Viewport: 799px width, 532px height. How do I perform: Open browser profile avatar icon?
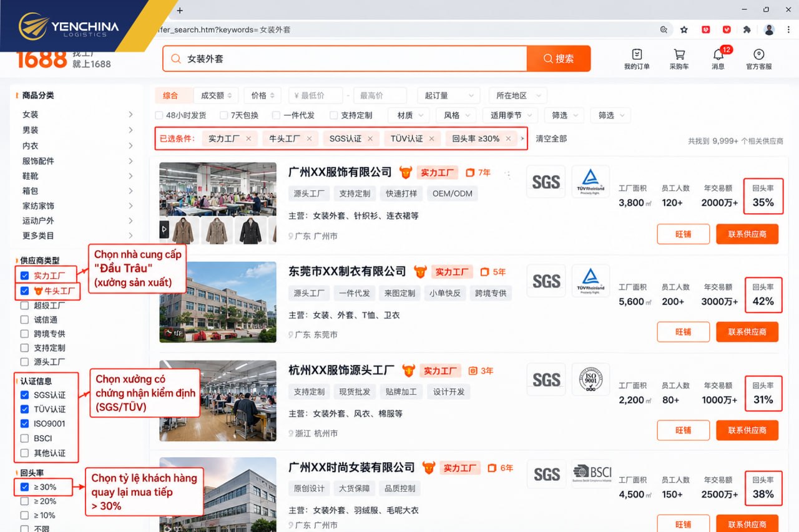pos(769,29)
